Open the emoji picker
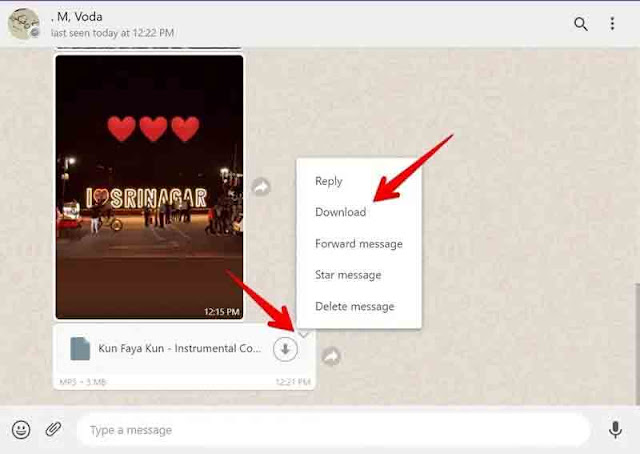The width and height of the screenshot is (640, 454). coord(21,430)
